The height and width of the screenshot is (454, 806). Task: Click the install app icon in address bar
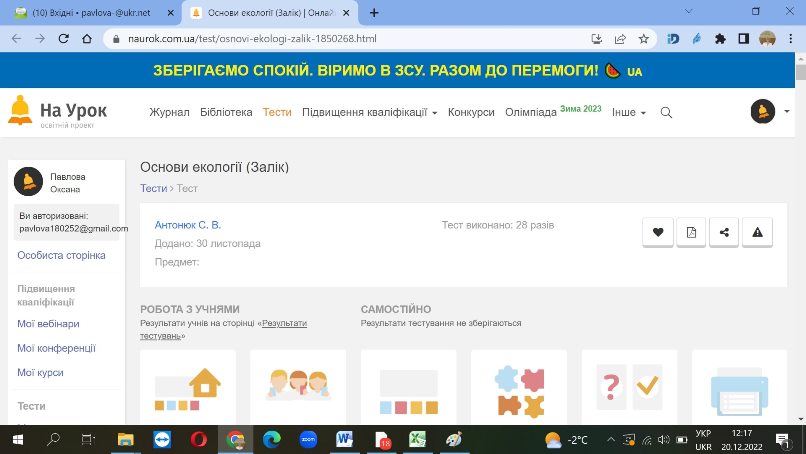pyautogui.click(x=597, y=39)
